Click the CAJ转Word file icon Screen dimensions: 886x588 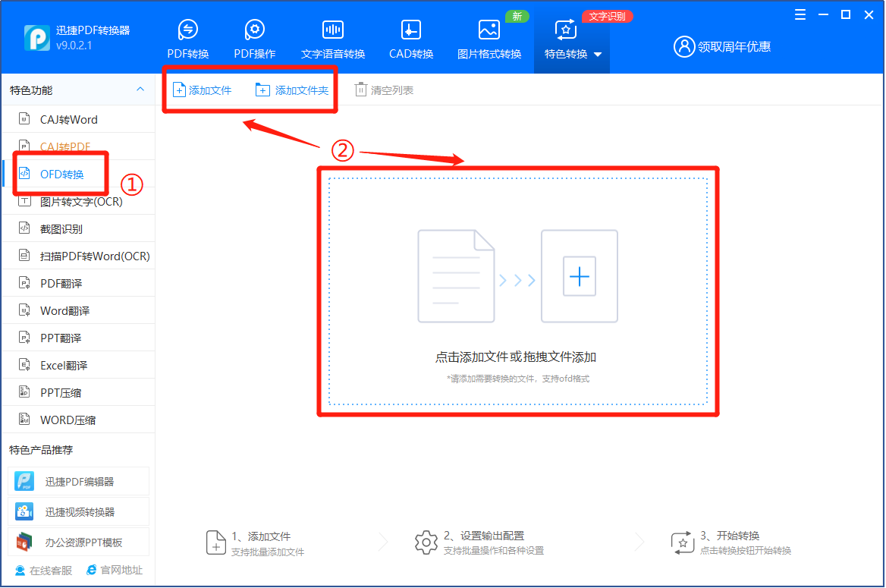click(x=24, y=118)
